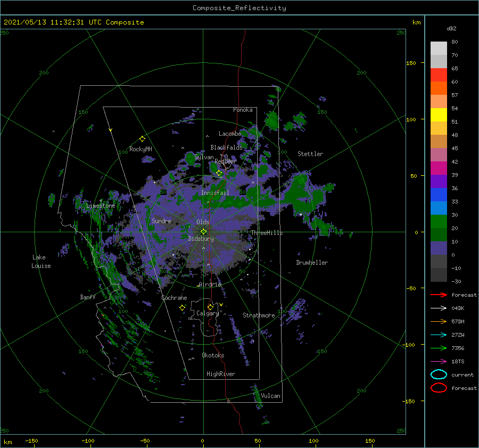Select the -30 dBZ dark-gray color swatch
Screen dimensions: 479x448
(x=439, y=275)
